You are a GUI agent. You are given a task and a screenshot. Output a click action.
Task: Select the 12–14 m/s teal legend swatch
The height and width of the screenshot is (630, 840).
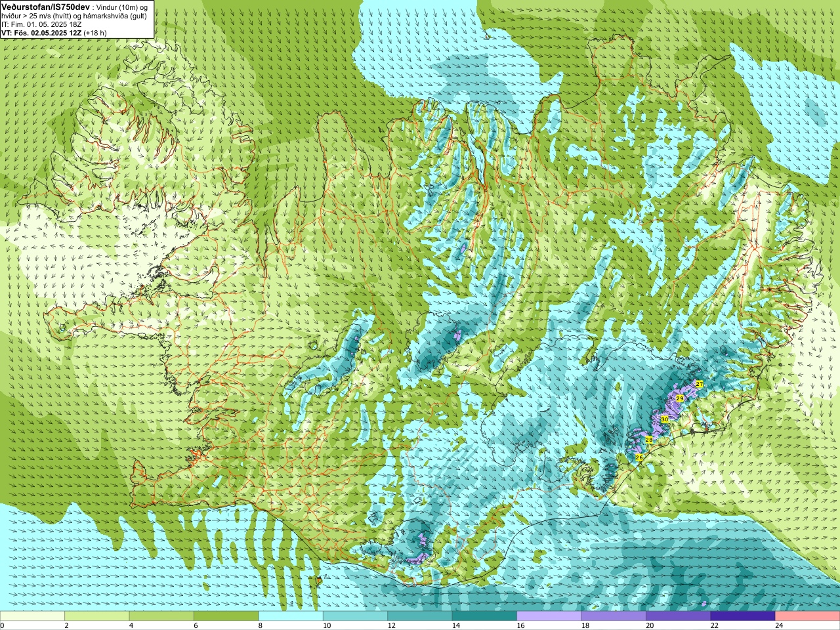[x=420, y=616]
